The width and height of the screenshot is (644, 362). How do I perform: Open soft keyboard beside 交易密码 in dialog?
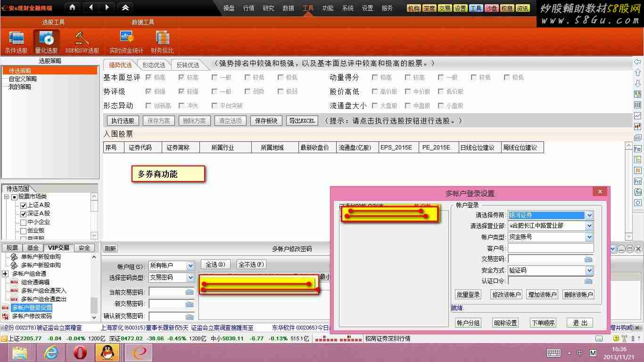(x=588, y=259)
